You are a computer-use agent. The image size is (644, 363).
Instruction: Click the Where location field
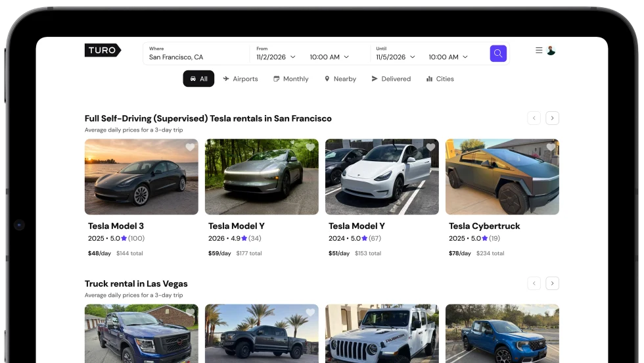(196, 53)
